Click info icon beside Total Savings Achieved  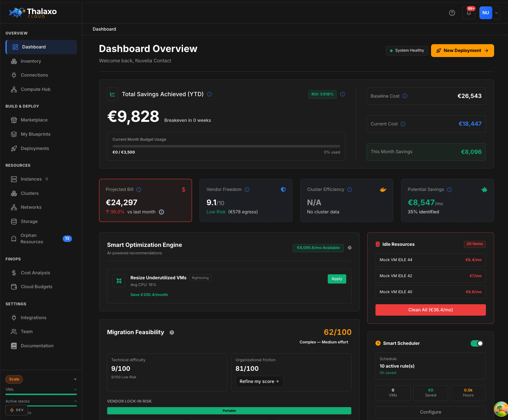(209, 94)
